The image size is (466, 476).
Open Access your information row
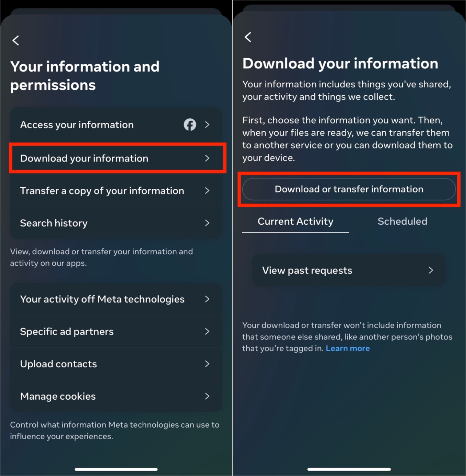[x=77, y=125]
